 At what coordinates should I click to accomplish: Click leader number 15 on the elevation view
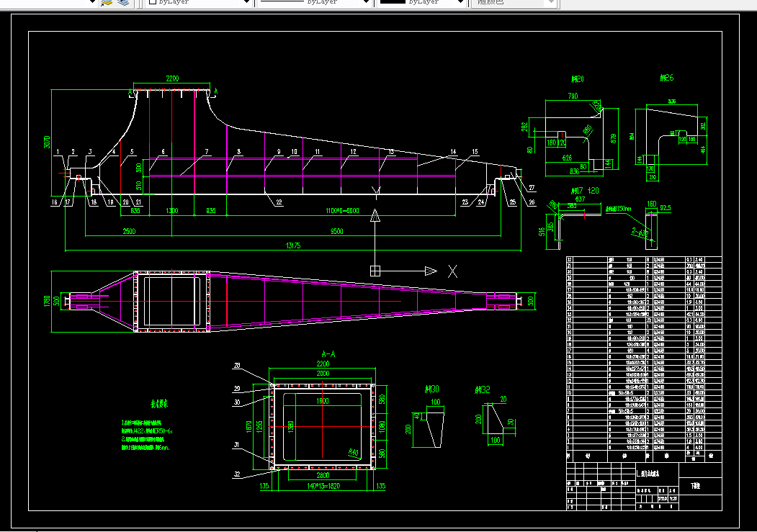click(x=475, y=151)
